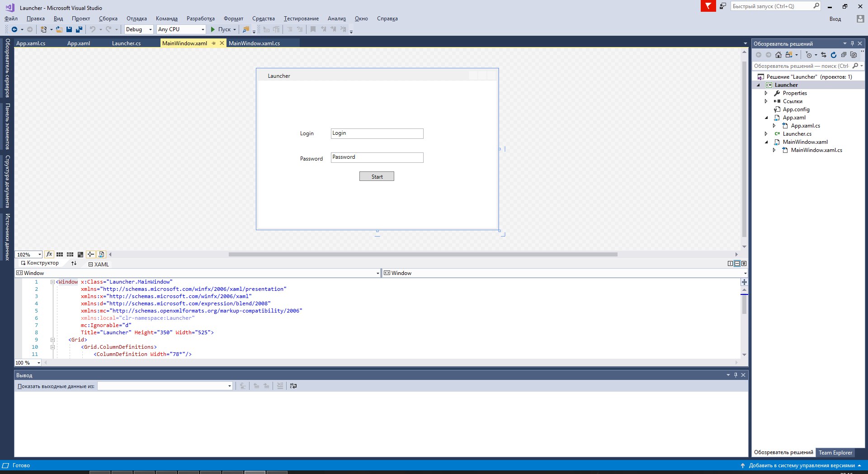This screenshot has width=868, height=474.
Task: Select Launcher.cs in the Solution Explorer tree
Action: click(x=797, y=134)
